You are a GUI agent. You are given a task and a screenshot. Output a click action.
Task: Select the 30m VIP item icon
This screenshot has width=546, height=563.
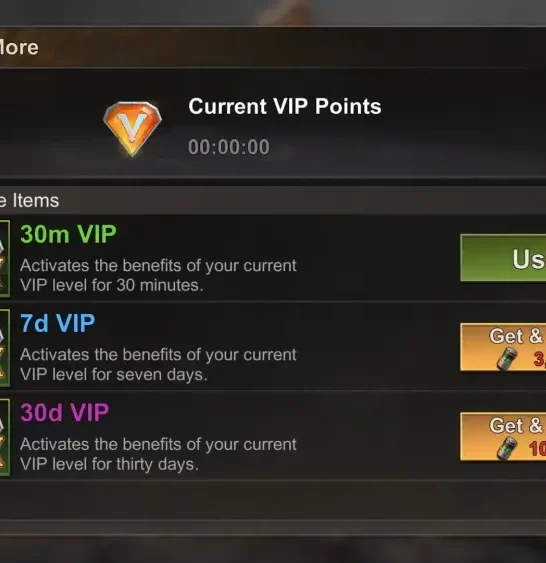coord(5,259)
